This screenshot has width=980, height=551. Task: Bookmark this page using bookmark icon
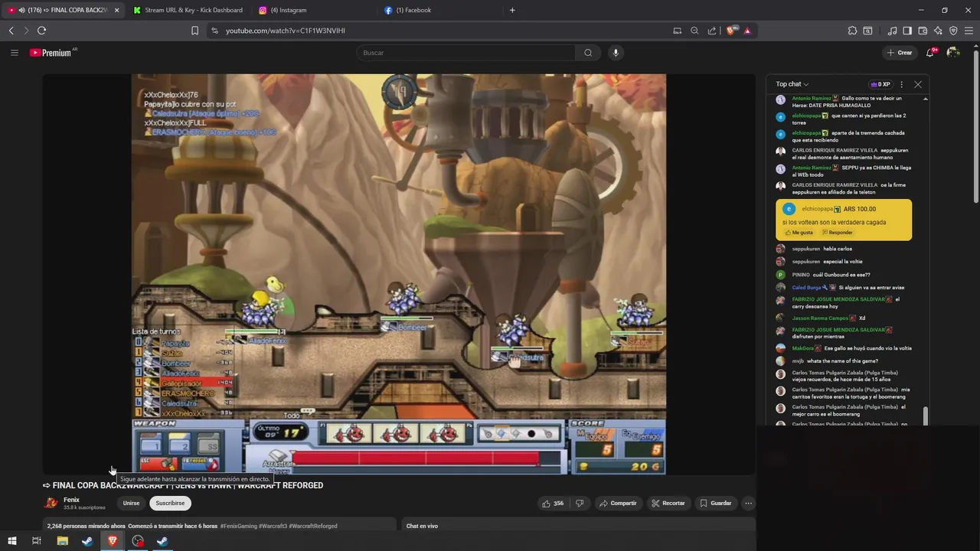point(194,31)
